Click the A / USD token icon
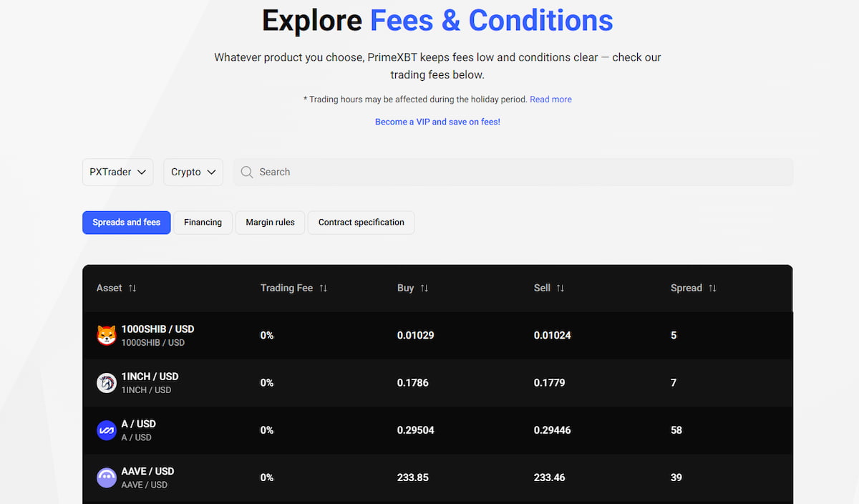859x504 pixels. 107,430
